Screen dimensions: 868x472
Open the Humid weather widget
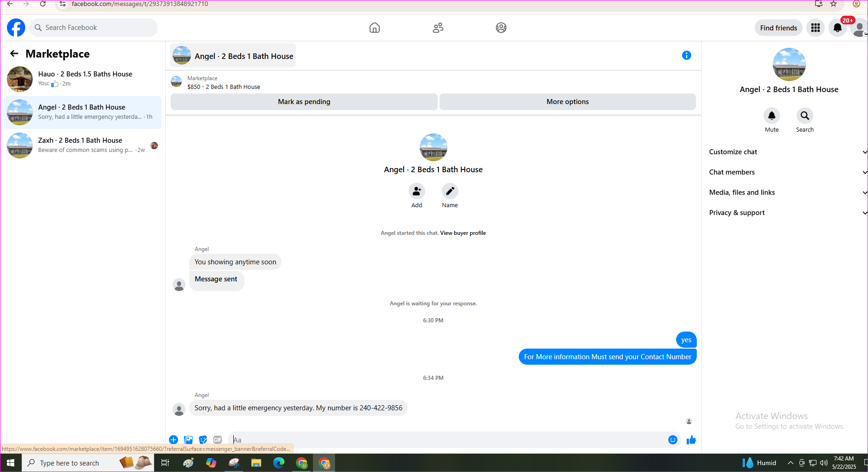coord(759,463)
